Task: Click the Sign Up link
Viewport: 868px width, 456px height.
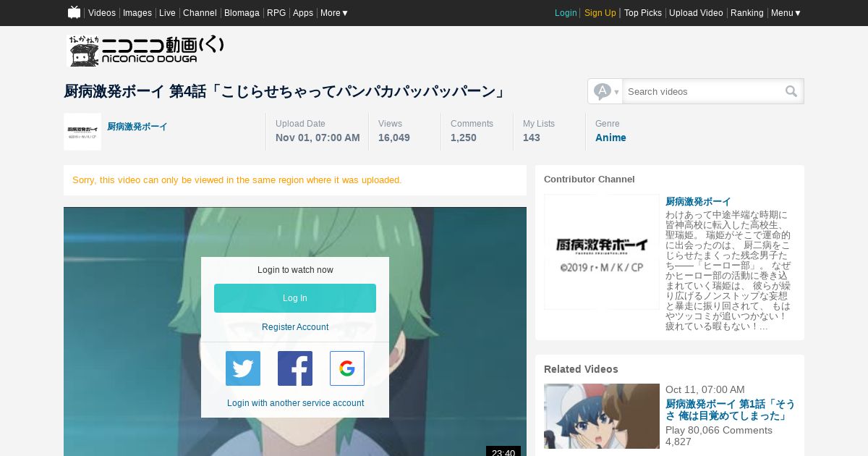Action: [x=600, y=13]
